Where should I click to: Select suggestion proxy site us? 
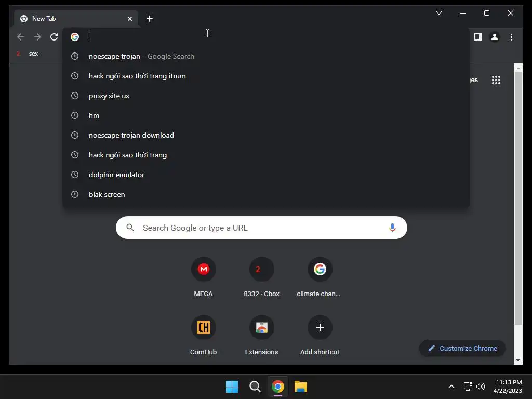click(266, 96)
